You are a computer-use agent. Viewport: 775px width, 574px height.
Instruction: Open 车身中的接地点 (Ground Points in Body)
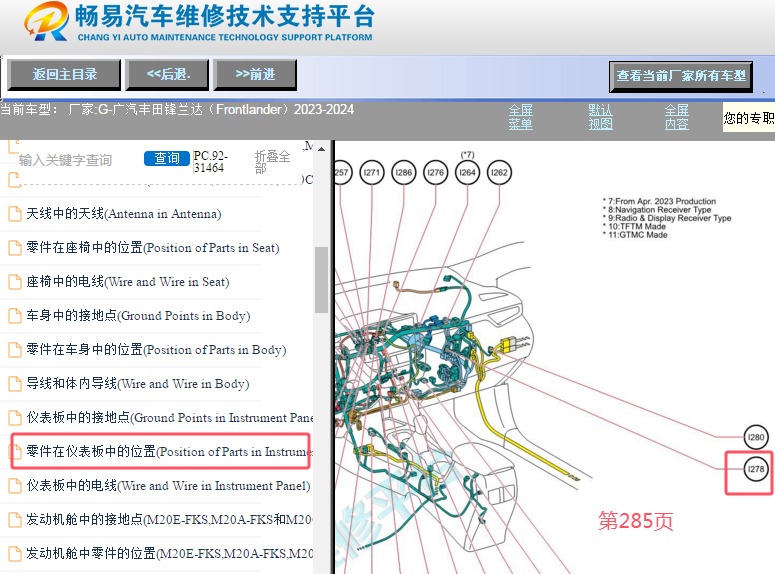coord(138,315)
